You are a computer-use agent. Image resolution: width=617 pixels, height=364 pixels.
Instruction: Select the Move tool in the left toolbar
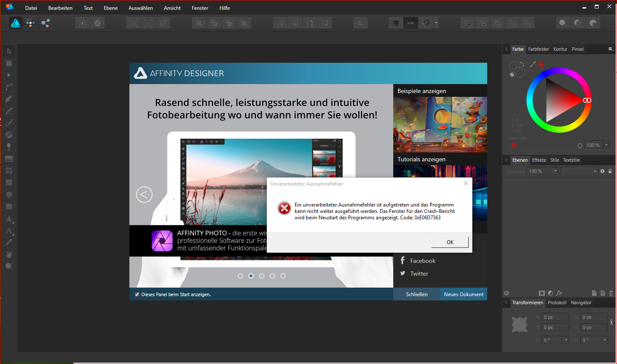coord(9,51)
